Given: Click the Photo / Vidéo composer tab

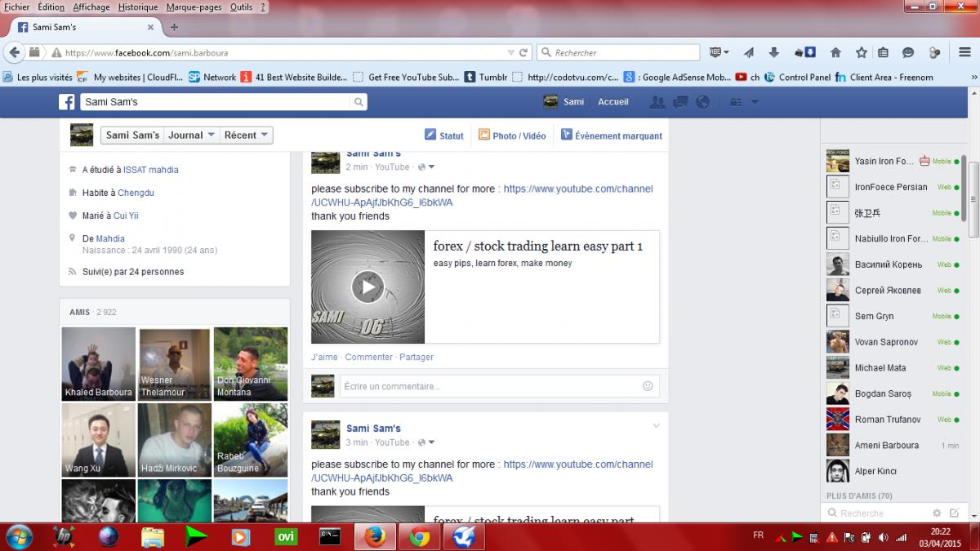Looking at the screenshot, I should point(512,136).
